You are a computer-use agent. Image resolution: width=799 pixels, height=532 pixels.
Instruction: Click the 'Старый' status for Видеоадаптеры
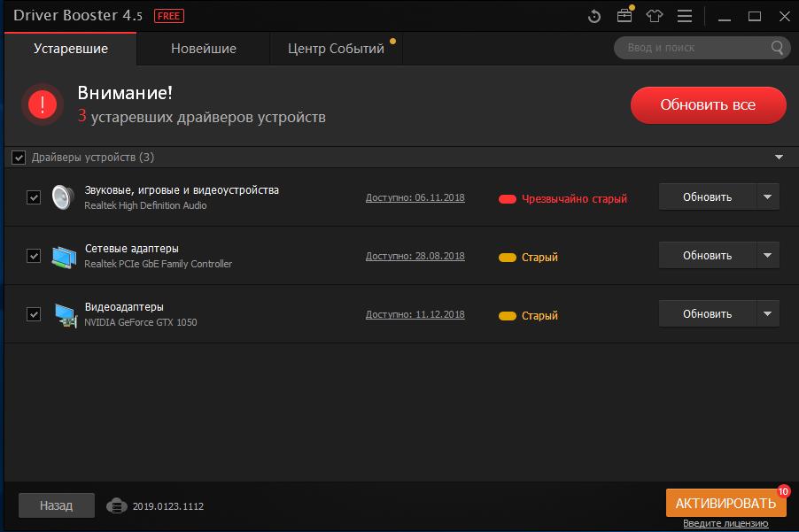[x=539, y=316]
